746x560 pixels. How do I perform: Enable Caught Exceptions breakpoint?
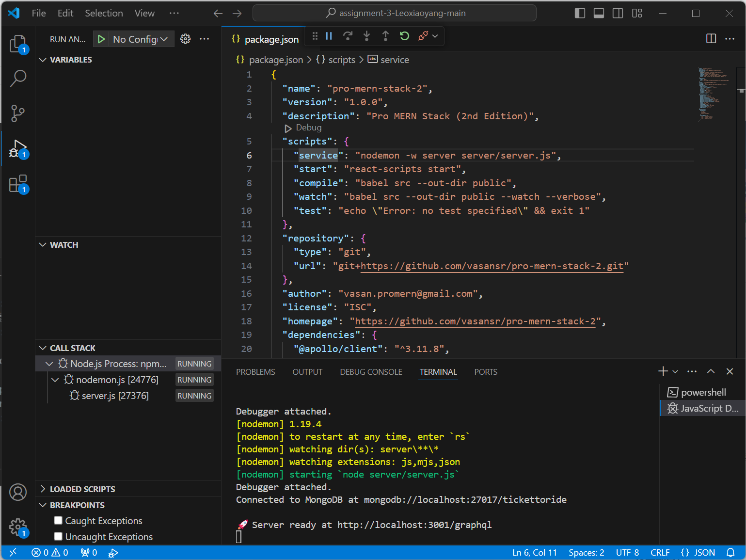(58, 520)
